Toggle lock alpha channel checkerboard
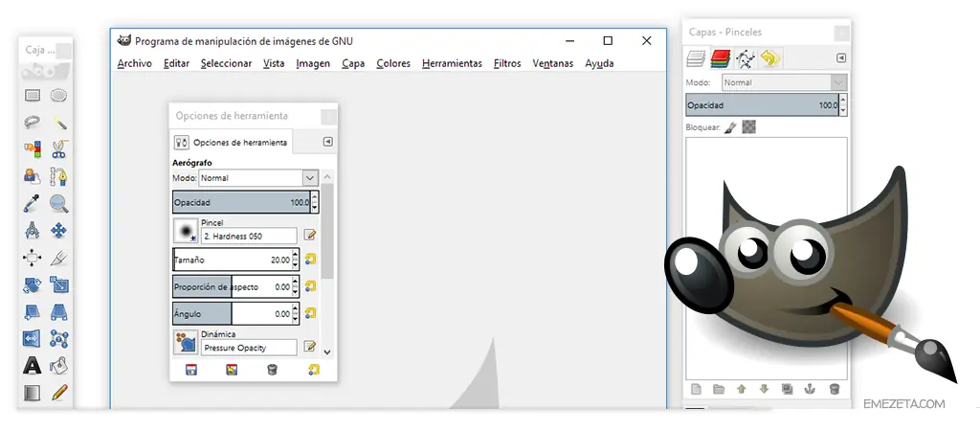 [x=748, y=127]
